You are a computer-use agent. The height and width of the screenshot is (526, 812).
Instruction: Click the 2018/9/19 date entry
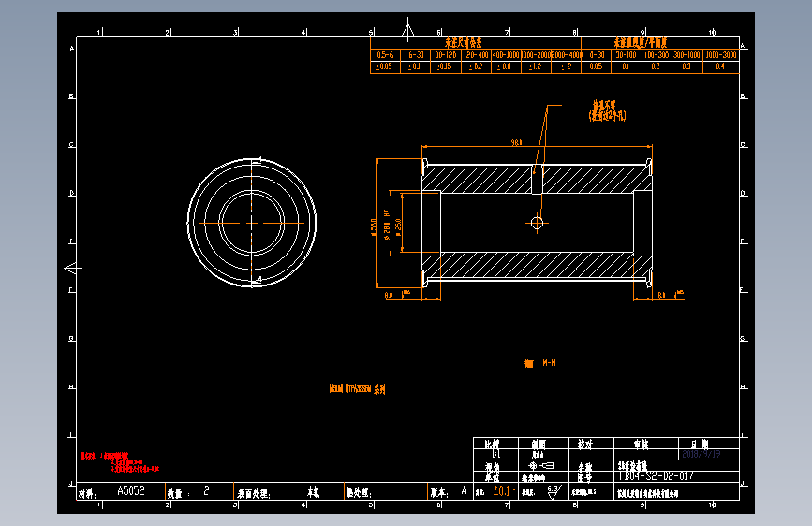point(701,454)
